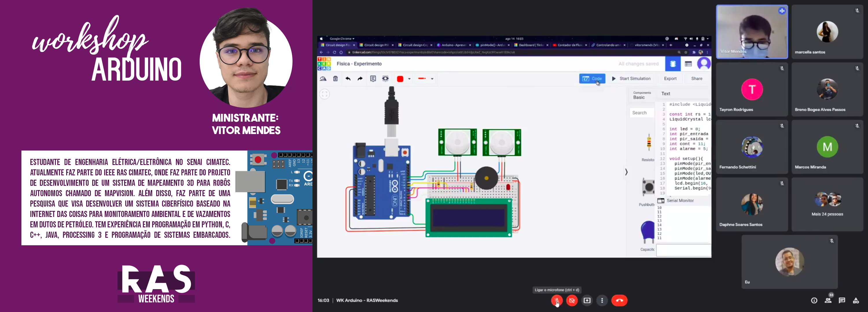Select the annotation notes tool icon
Screen dimensions: 868x312
click(x=372, y=79)
